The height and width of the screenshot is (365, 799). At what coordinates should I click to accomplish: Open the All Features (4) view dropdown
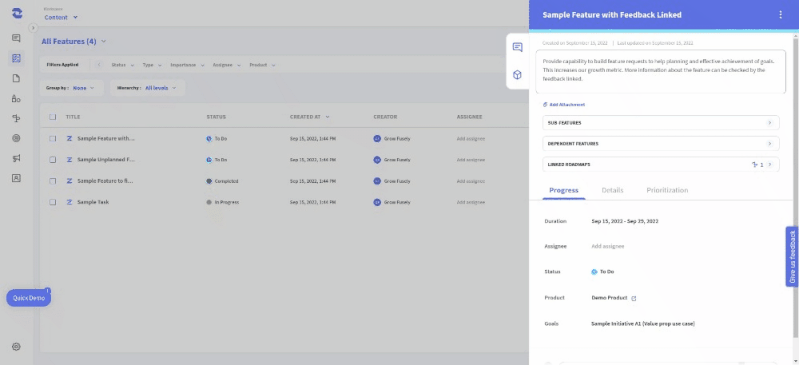[74, 41]
